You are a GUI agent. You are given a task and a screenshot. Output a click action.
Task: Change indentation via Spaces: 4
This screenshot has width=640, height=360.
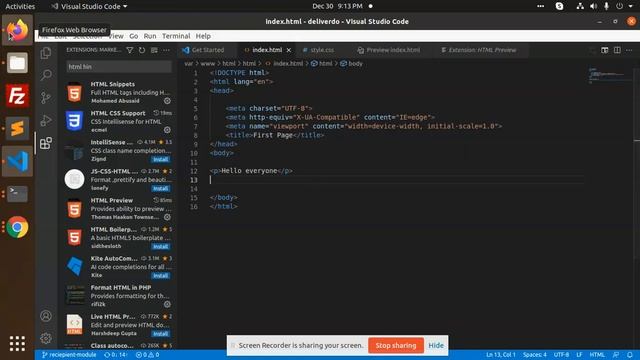click(x=535, y=355)
